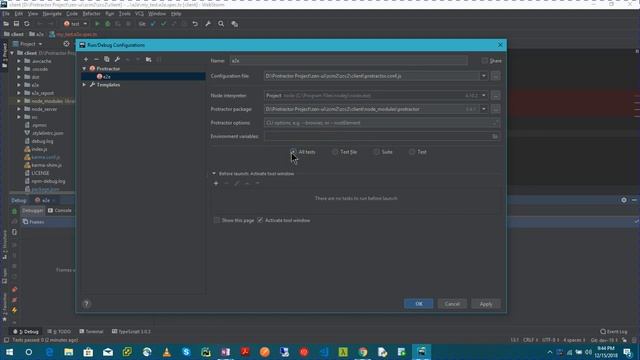Open VLC from the taskbar
The height and width of the screenshot is (360, 640).
click(x=167, y=352)
